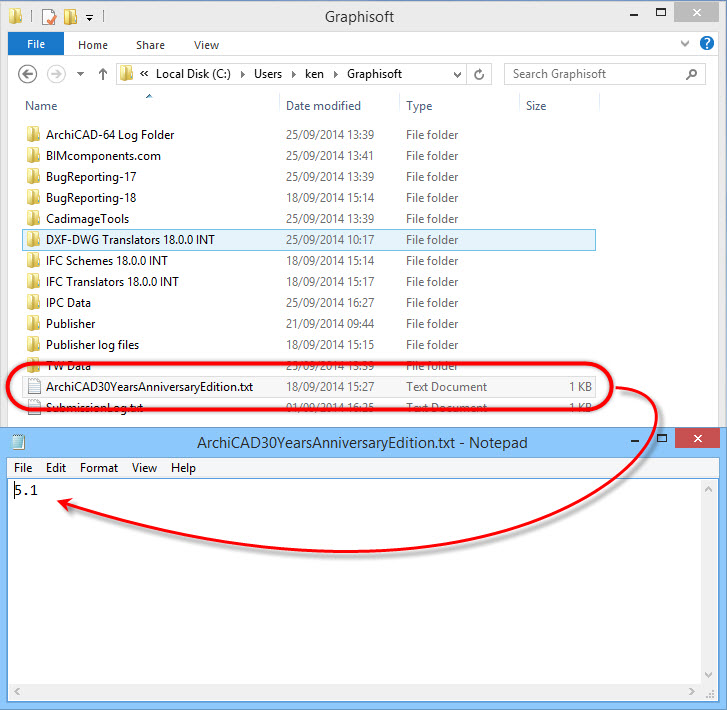
Task: Click Notepad vertical scrollbar up arrow
Action: point(708,489)
